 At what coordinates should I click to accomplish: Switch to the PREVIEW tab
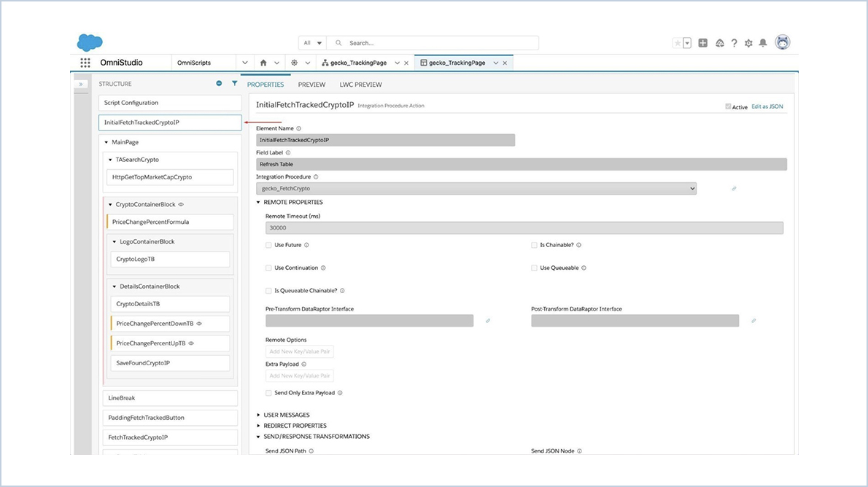[312, 85]
